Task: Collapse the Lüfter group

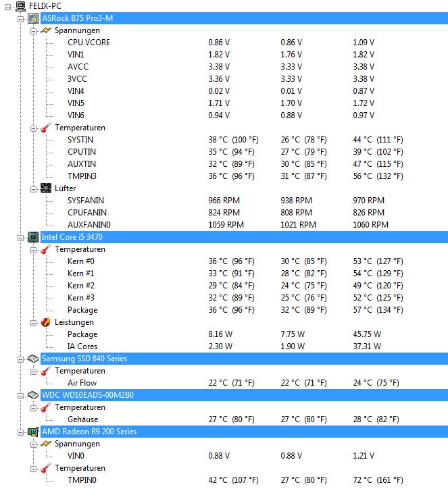Action: 33,189
